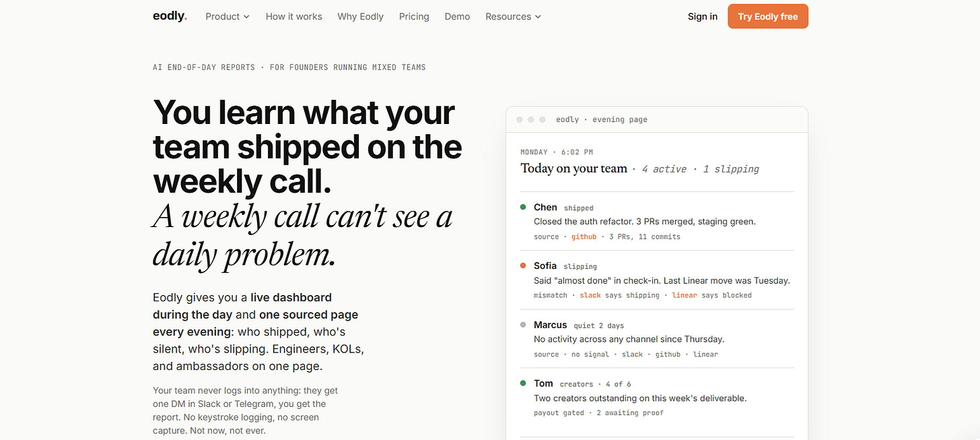Click the eodly logo in header
The image size is (980, 440).
170,16
